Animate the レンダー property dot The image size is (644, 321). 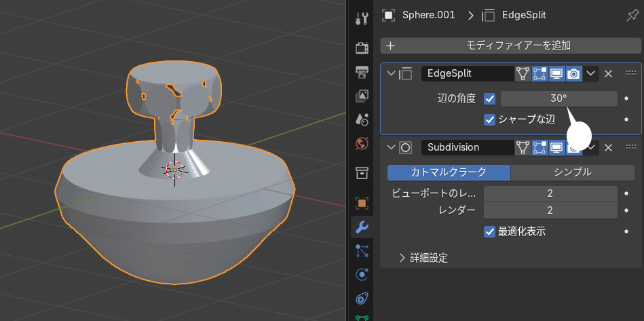coord(626,210)
